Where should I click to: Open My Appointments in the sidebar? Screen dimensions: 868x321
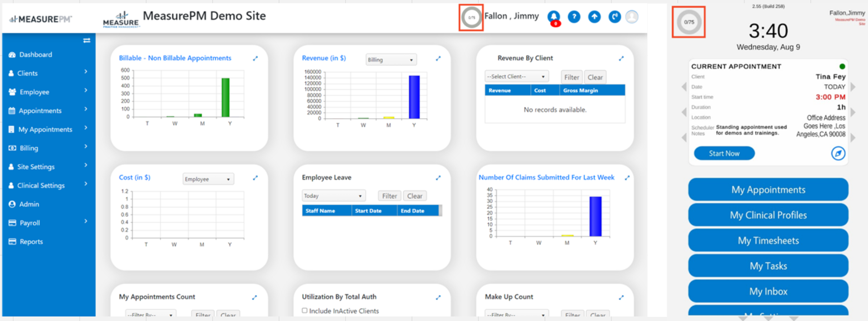coord(45,130)
